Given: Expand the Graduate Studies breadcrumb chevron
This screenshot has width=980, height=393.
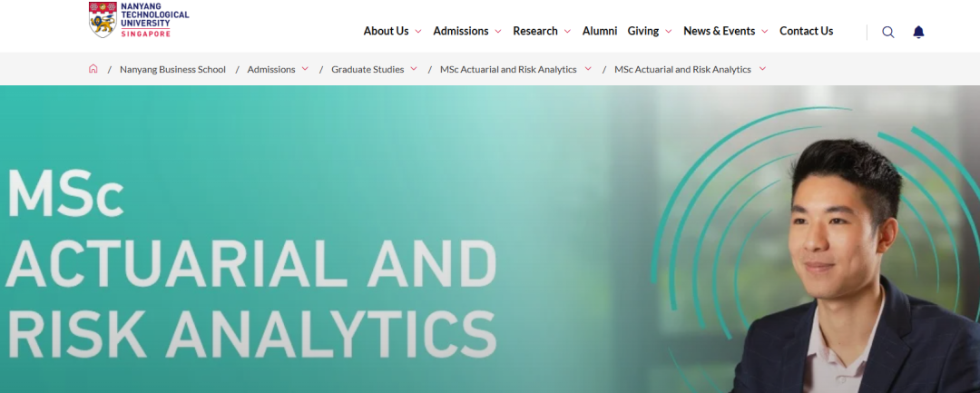Looking at the screenshot, I should [x=414, y=69].
